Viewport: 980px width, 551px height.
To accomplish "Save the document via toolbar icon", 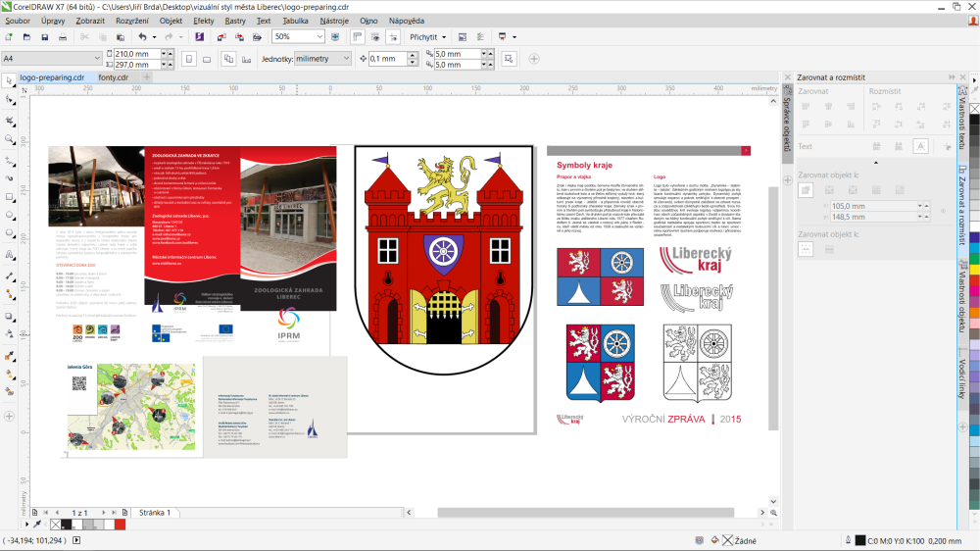I will pos(44,37).
